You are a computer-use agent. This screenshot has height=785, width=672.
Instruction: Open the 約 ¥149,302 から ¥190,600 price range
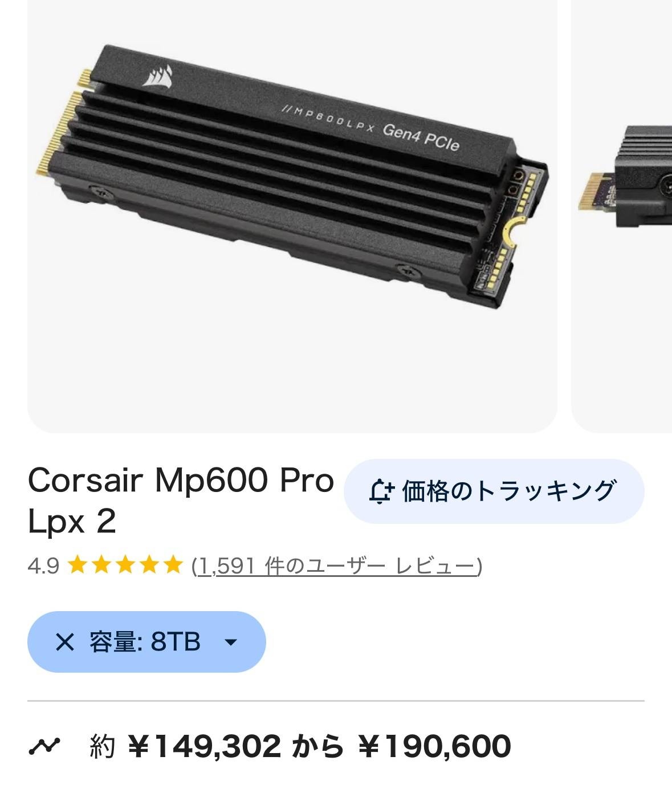tap(300, 746)
